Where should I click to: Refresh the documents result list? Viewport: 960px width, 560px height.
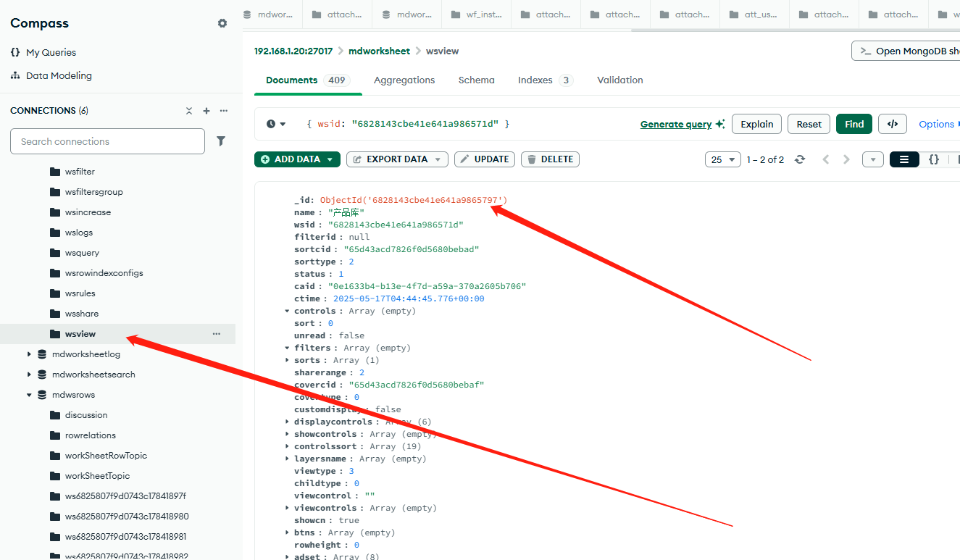tap(800, 159)
